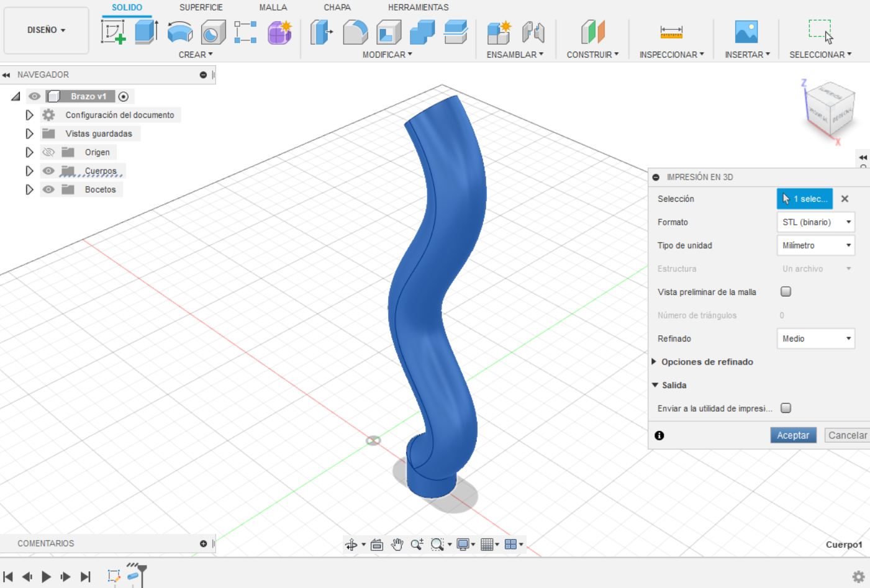Click the Zoom Window icon
The height and width of the screenshot is (588, 870).
[437, 545]
